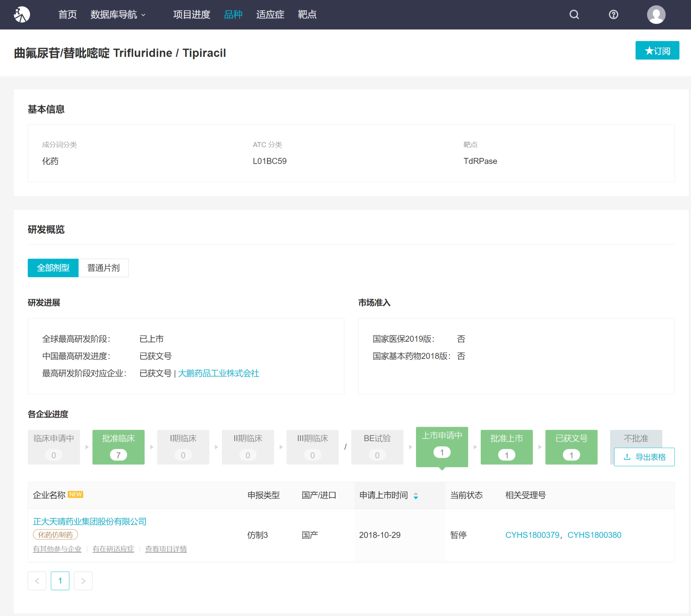The width and height of the screenshot is (691, 616).
Task: Open the help question mark icon
Action: click(x=613, y=15)
